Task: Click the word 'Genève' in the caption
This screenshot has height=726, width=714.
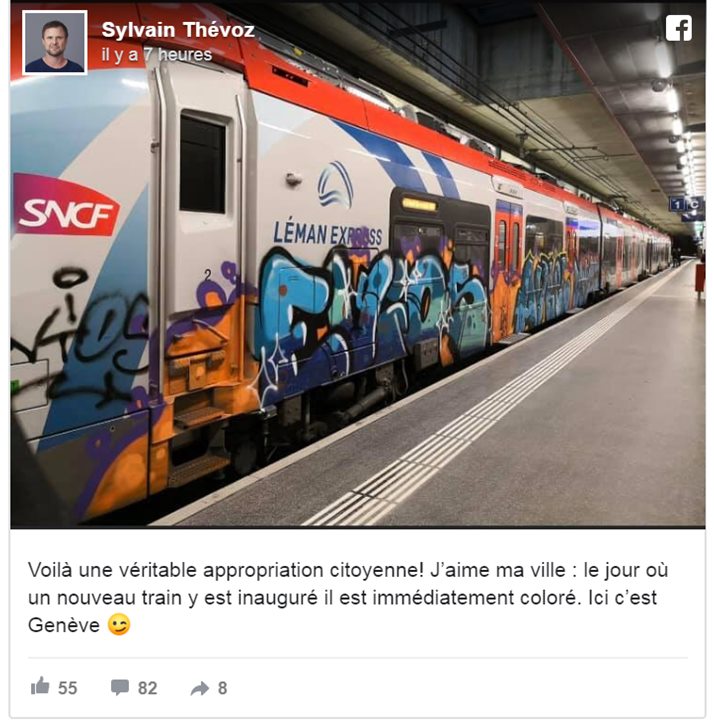Action: (64, 625)
